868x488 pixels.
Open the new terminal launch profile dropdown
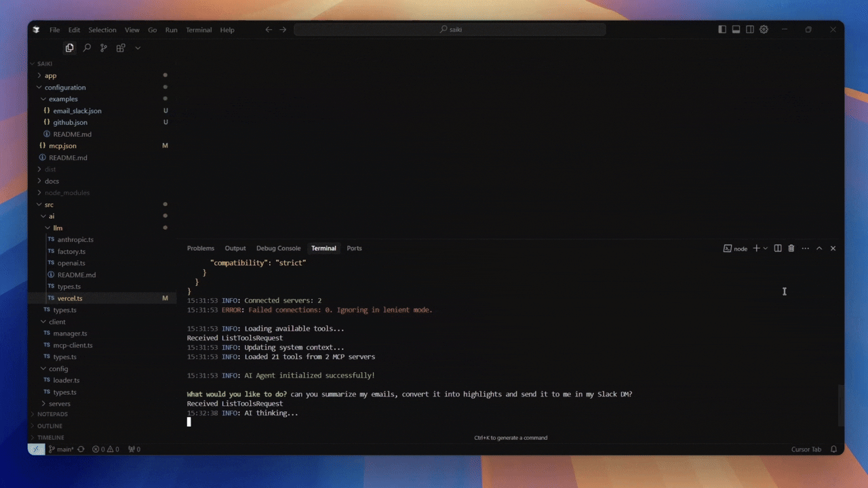[766, 249]
